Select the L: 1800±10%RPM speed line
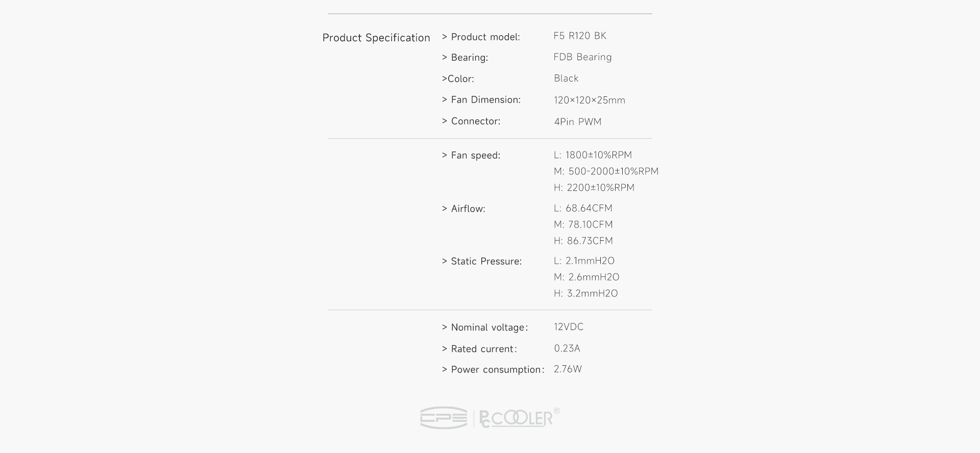980x453 pixels. 593,155
